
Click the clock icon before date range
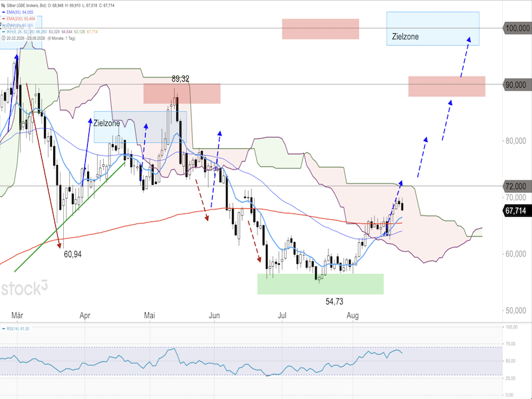pyautogui.click(x=3, y=39)
